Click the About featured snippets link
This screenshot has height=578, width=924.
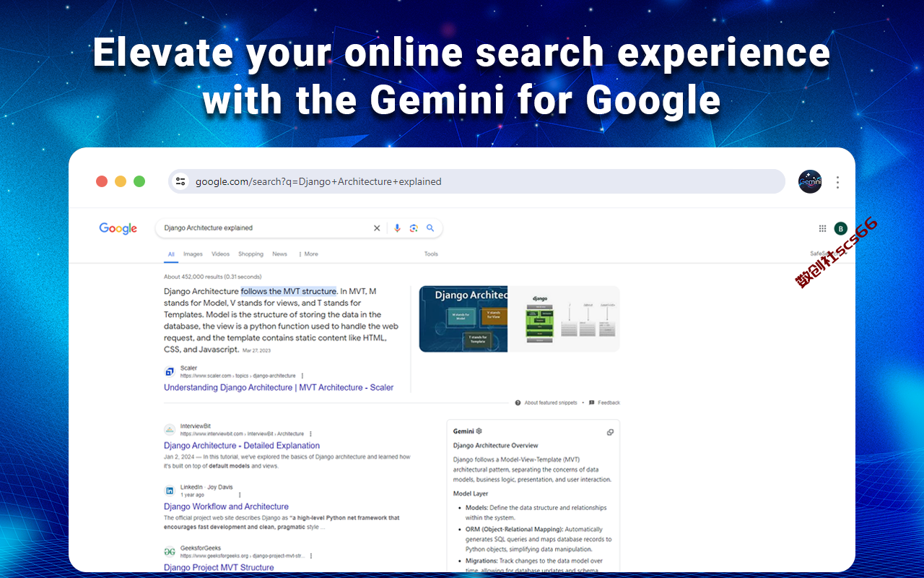pos(551,402)
